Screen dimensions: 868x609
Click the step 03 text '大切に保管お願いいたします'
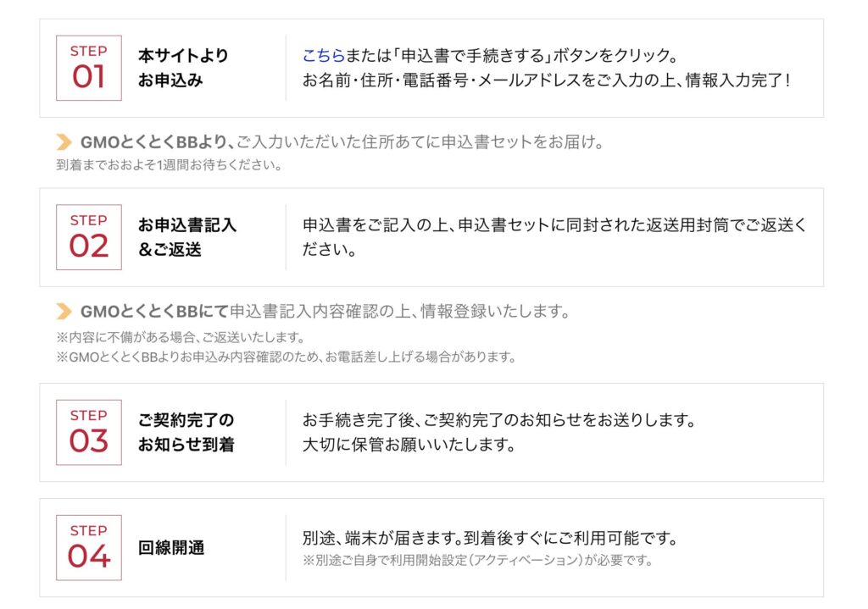pos(409,444)
